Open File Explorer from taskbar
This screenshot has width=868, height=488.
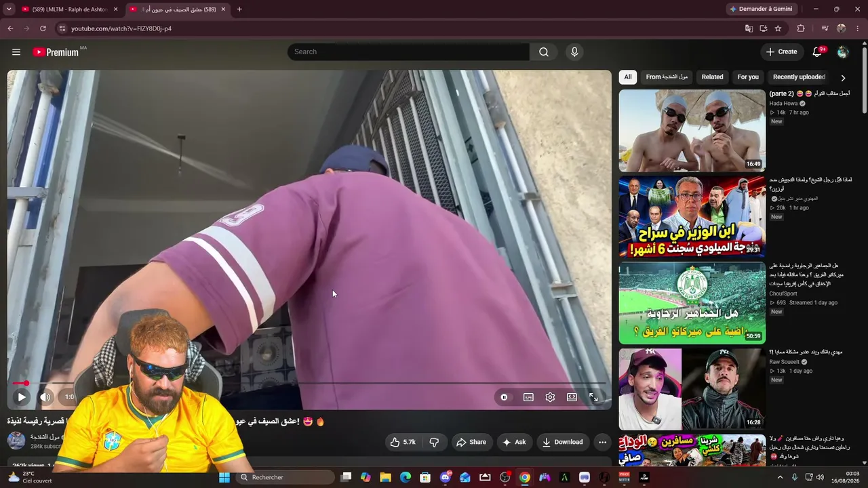point(385,477)
